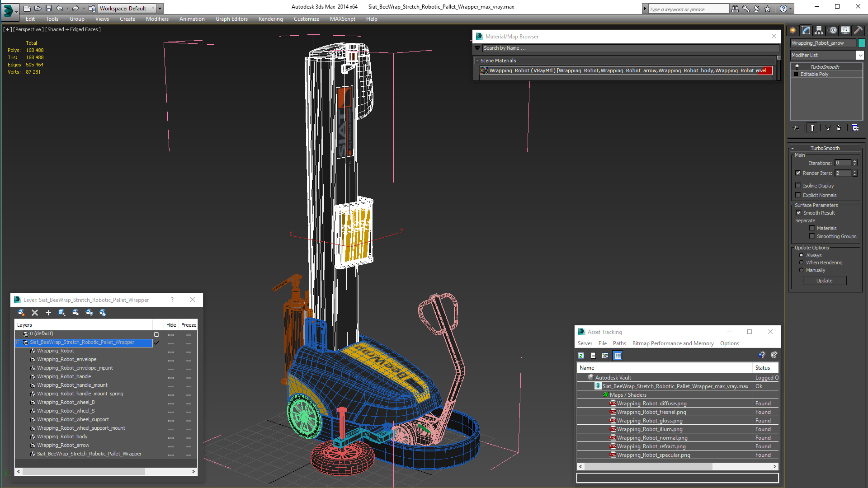
Task: Expand the Editable Poly stack entry
Action: point(796,74)
